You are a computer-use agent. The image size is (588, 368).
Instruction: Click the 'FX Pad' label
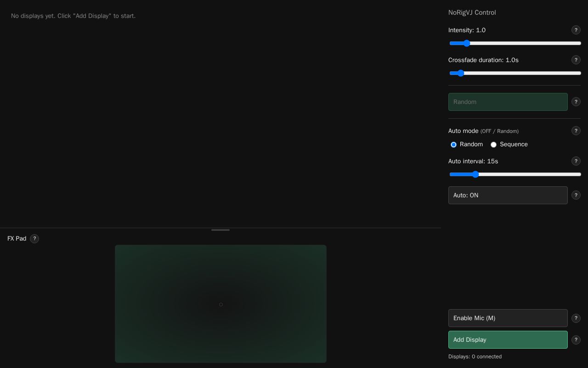click(17, 238)
